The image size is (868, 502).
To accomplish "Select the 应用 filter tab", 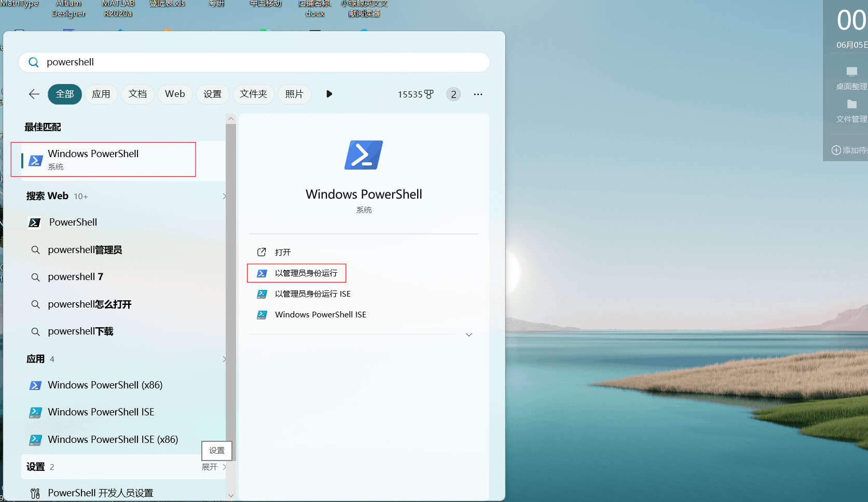I will (101, 94).
